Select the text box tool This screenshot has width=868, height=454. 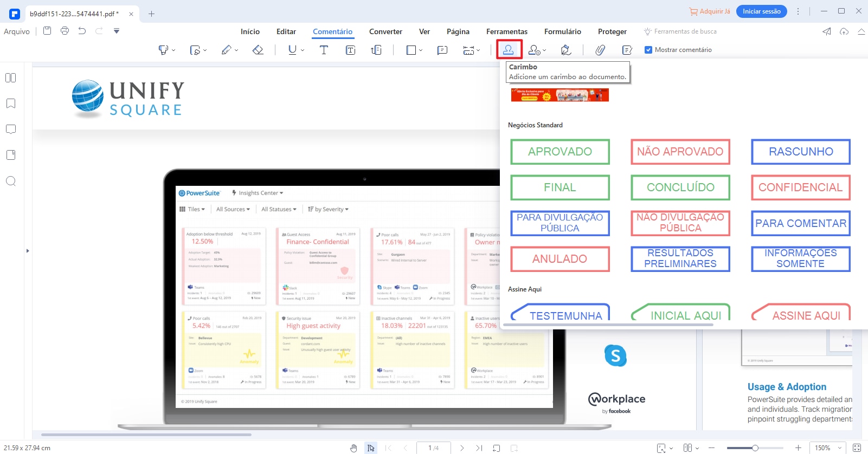(x=350, y=50)
